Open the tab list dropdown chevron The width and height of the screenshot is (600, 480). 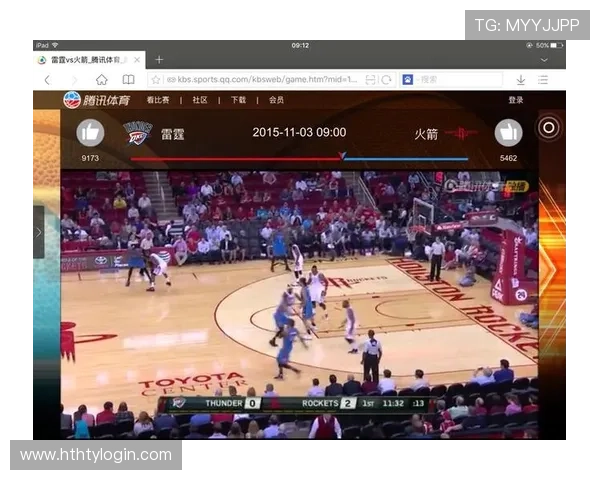click(x=544, y=60)
